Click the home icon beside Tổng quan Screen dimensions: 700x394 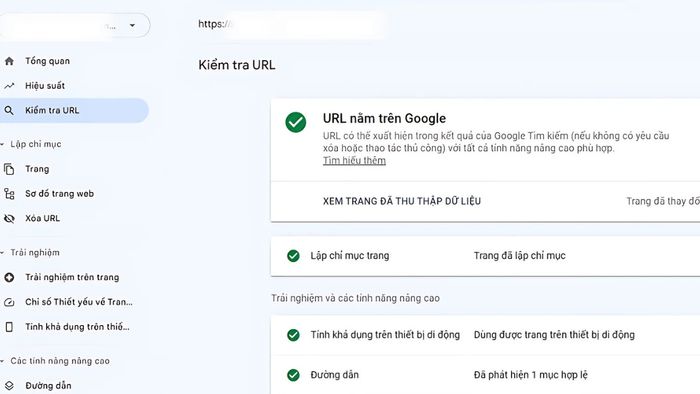tap(9, 61)
